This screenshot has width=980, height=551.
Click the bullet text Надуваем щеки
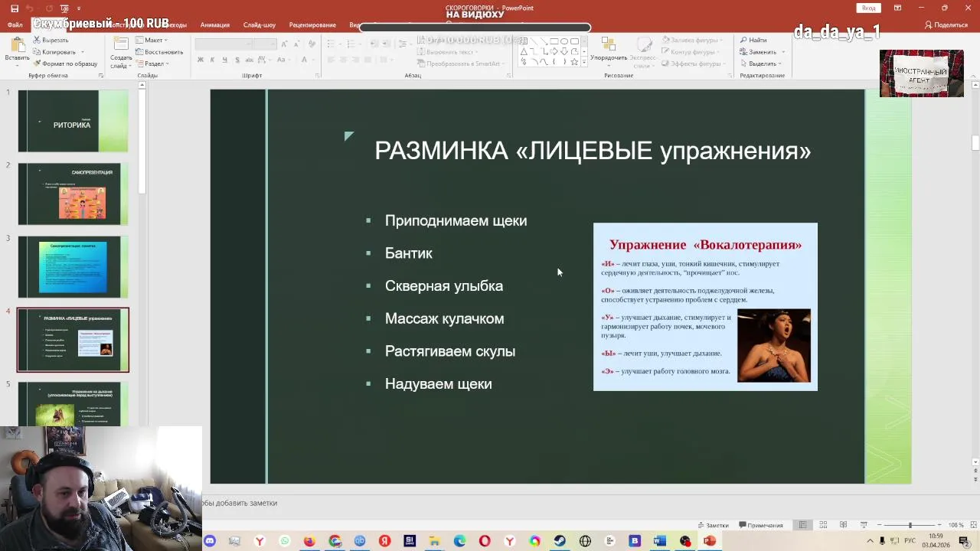438,383
